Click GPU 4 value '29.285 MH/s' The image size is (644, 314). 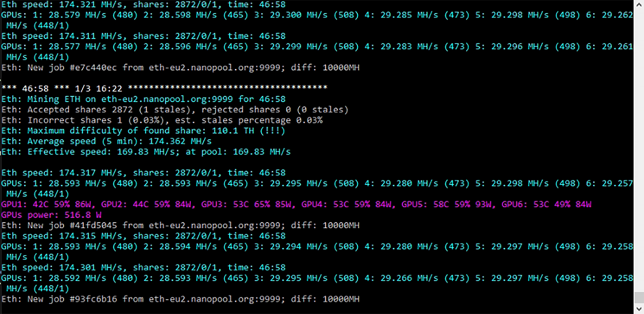click(409, 15)
